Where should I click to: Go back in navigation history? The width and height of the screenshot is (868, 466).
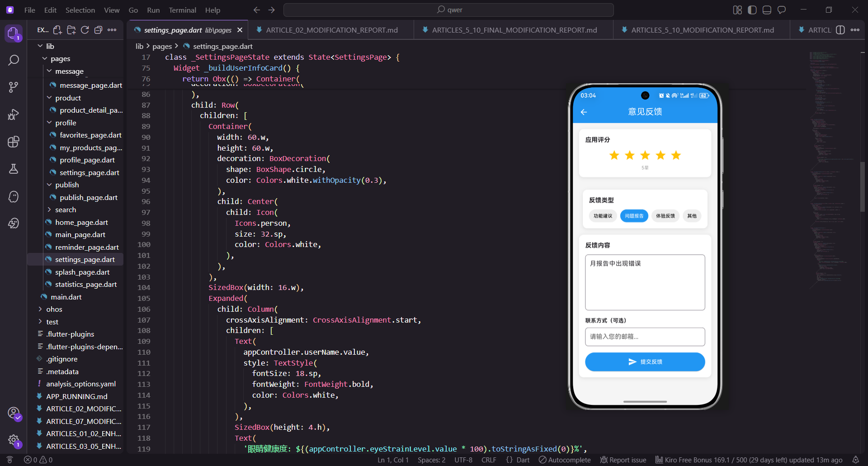pos(257,10)
